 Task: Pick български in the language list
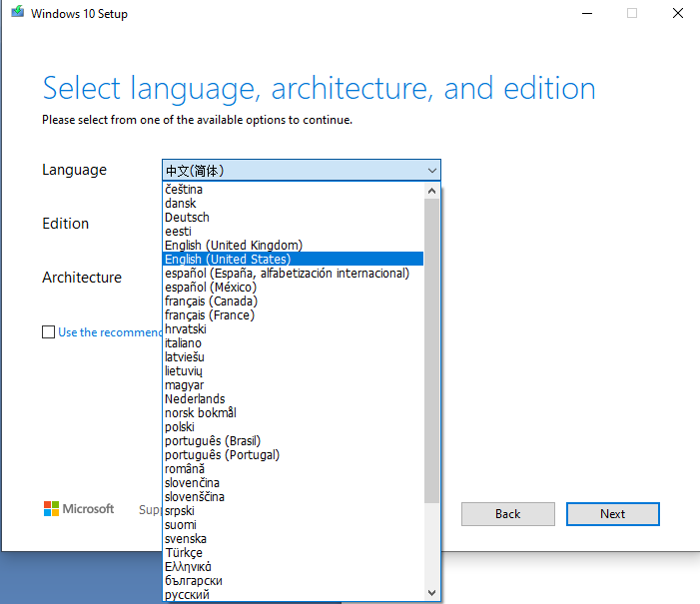(x=293, y=581)
